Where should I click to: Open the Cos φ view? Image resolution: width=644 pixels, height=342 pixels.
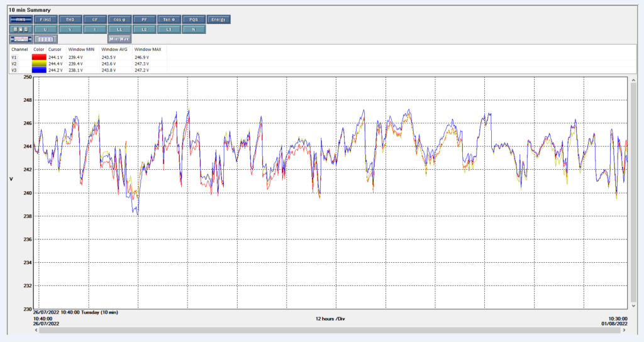pyautogui.click(x=119, y=19)
